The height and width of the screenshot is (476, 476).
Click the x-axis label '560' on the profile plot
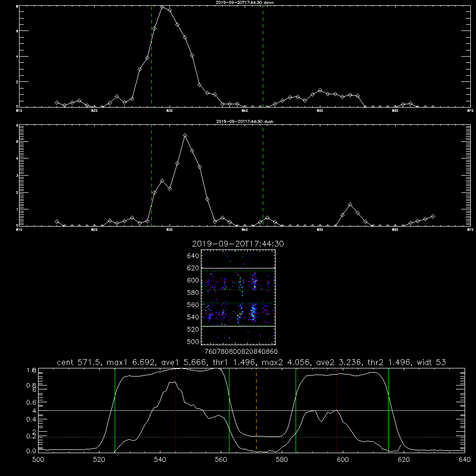(x=221, y=460)
